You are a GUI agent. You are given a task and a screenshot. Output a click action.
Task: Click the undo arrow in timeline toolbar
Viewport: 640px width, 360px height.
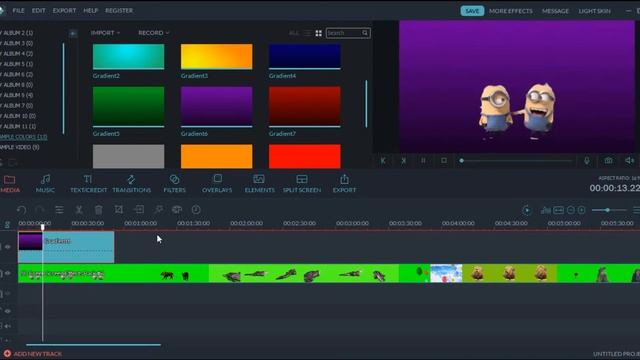click(x=22, y=210)
